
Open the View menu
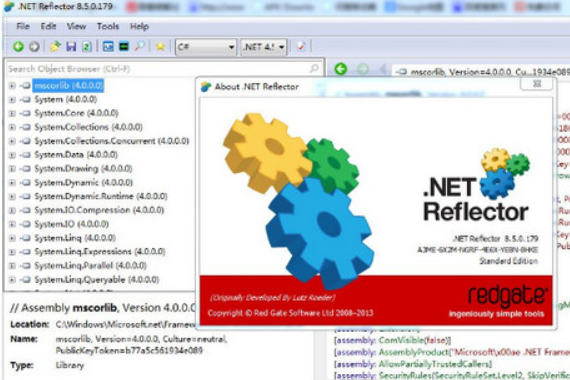click(x=76, y=26)
